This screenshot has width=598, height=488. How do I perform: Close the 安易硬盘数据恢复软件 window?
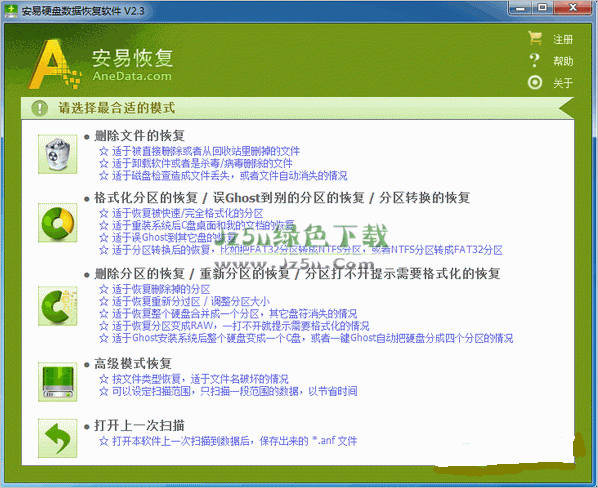572,7
